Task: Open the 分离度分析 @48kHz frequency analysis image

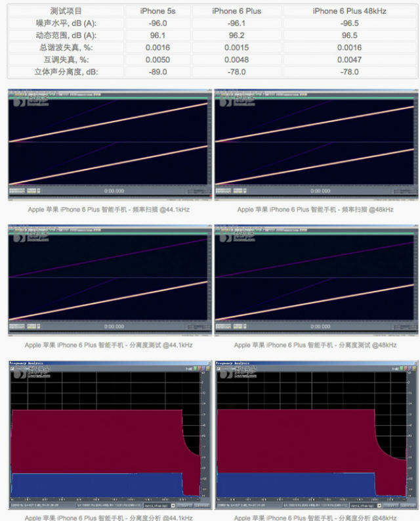Action: pos(316,435)
